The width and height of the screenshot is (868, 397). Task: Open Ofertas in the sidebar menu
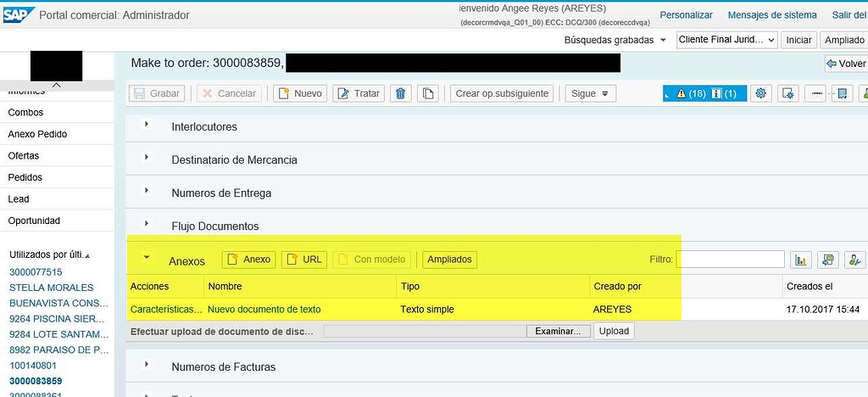24,155
